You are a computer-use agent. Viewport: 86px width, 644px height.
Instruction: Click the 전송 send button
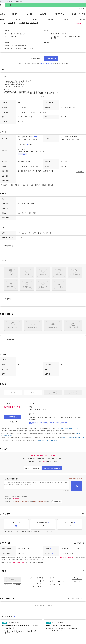click(x=77, y=486)
